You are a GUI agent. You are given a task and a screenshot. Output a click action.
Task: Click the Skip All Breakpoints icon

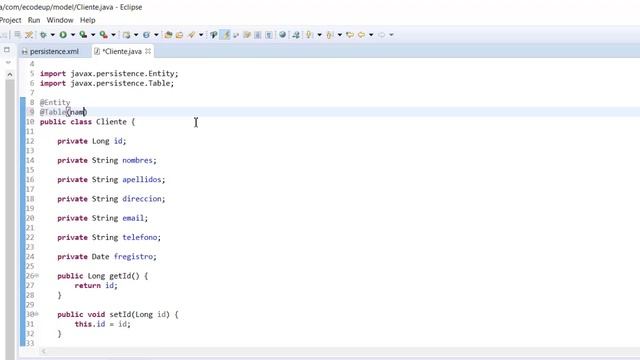coord(213,35)
